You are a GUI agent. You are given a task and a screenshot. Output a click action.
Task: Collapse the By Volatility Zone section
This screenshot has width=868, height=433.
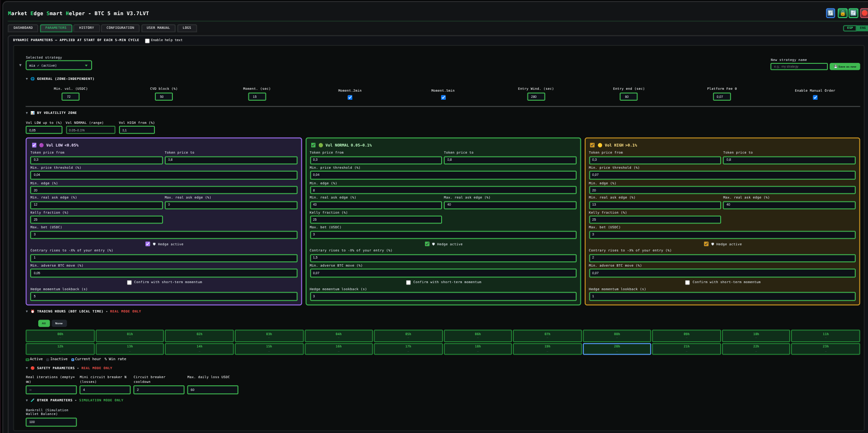(x=27, y=113)
